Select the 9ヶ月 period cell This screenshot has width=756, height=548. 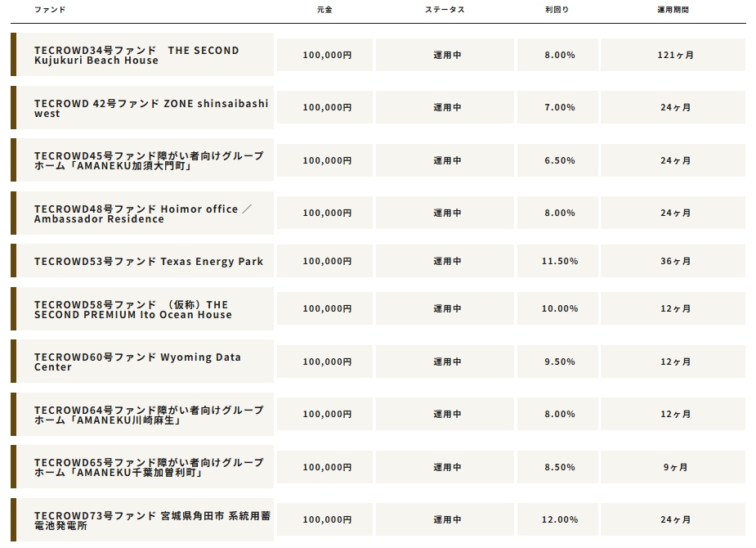click(673, 467)
